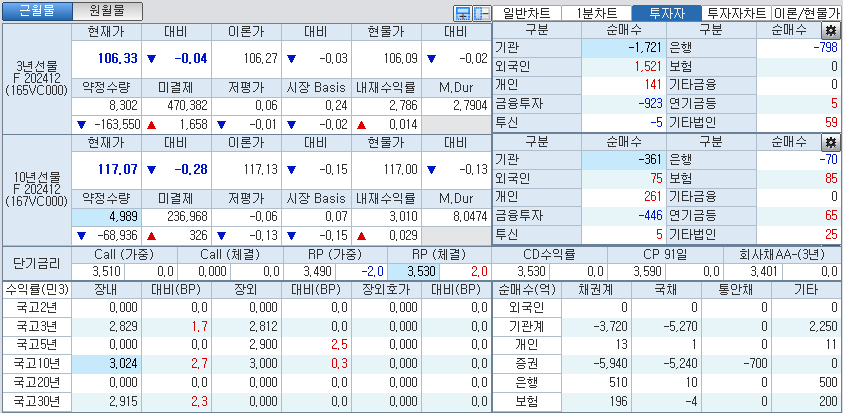The height and width of the screenshot is (413, 843).
Task: Click spot price 106.09
Action: (x=400, y=59)
